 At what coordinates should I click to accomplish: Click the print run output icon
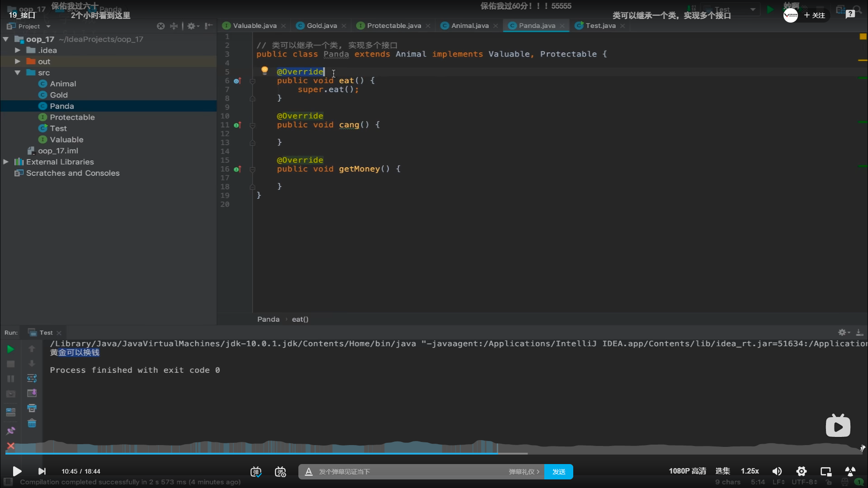(x=32, y=408)
